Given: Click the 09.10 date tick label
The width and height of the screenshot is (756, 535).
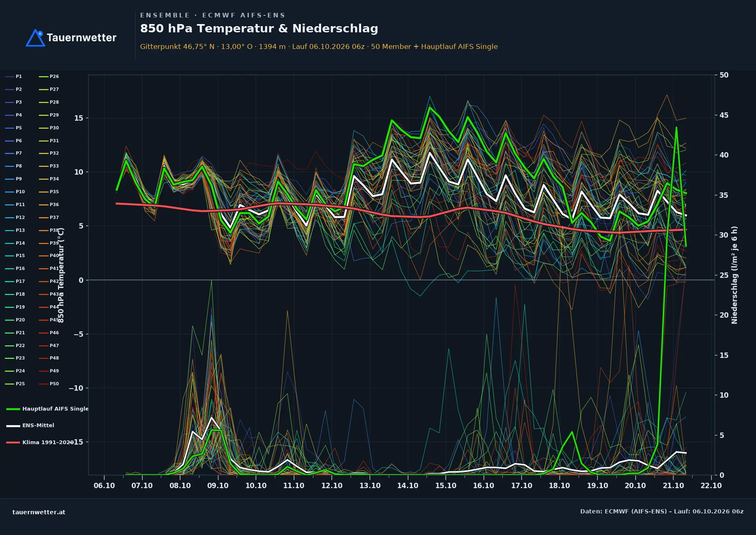Looking at the screenshot, I should 218,486.
